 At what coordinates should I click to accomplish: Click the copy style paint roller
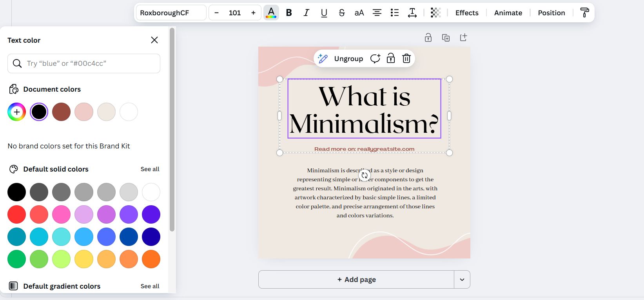[x=584, y=13]
